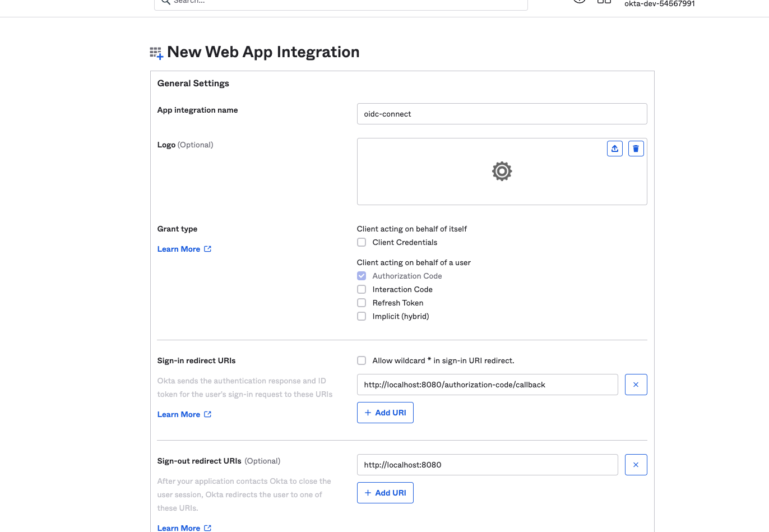Click the upload logo icon

point(615,148)
